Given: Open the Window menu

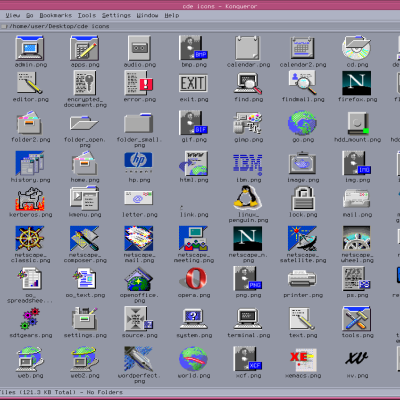Looking at the screenshot, I should 147,15.
